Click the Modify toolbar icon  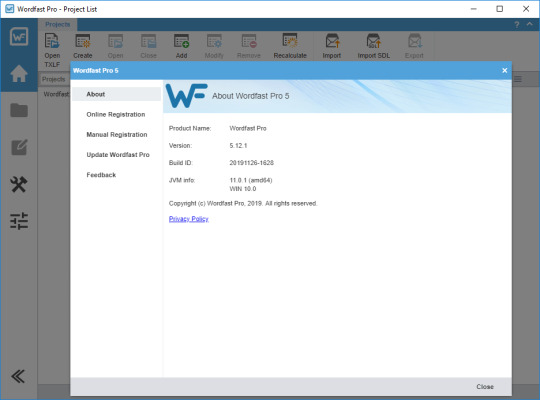[x=214, y=46]
